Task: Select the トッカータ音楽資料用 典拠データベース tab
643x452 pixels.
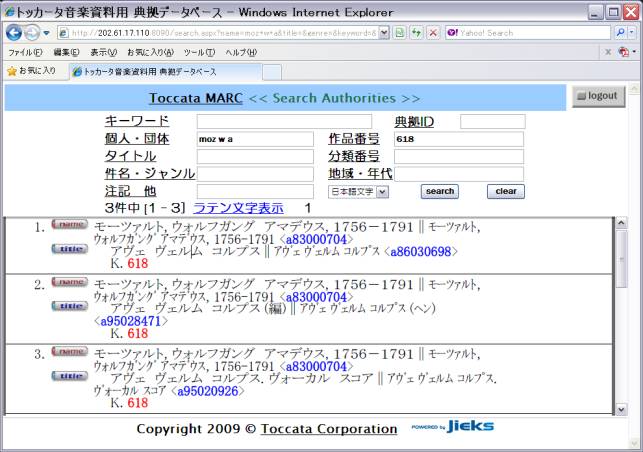Action: [x=165, y=72]
